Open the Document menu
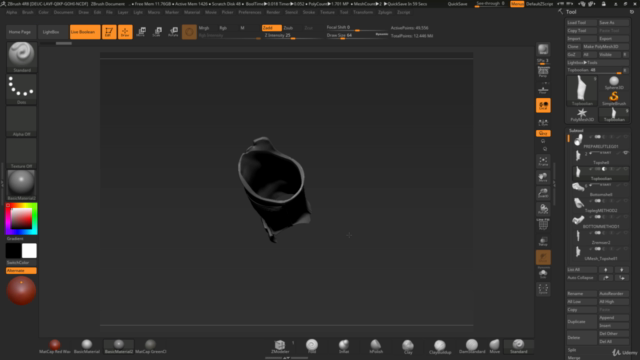This screenshot has width=640, height=360. 63,12
